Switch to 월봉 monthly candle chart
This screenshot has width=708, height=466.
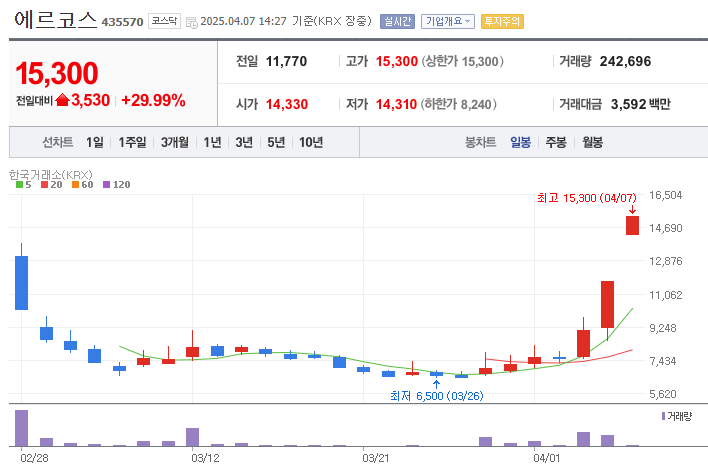[592, 143]
